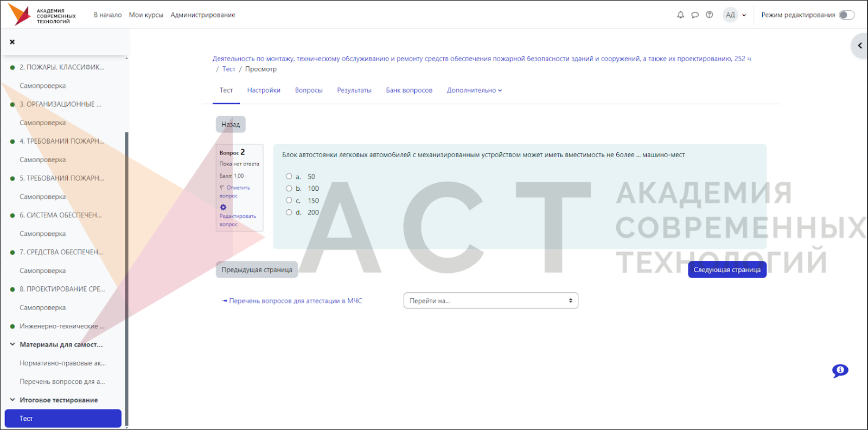Click the АД user avatar
Image resolution: width=868 pixels, height=430 pixels.
point(730,15)
